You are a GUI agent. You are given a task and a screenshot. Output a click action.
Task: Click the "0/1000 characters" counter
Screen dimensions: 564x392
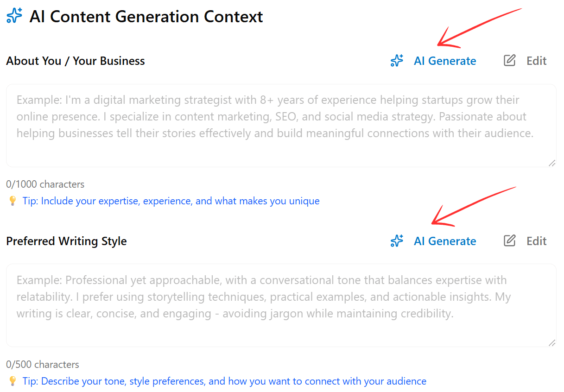pyautogui.click(x=45, y=184)
